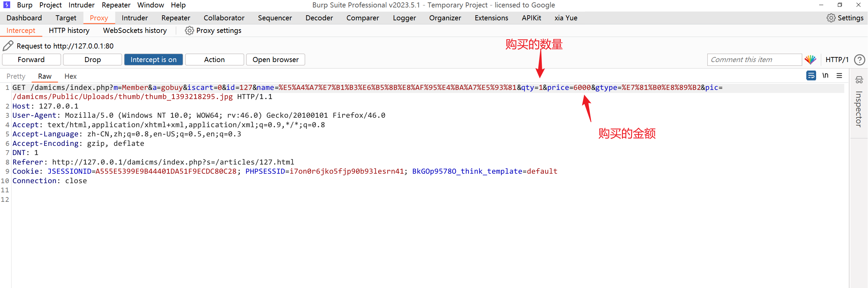Select the Proxy tab
The image size is (868, 288).
point(99,18)
